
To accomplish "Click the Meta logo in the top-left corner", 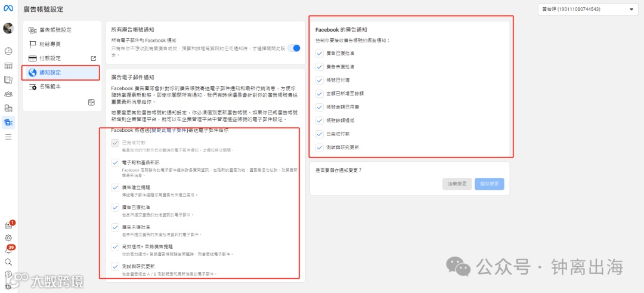I will point(8,9).
